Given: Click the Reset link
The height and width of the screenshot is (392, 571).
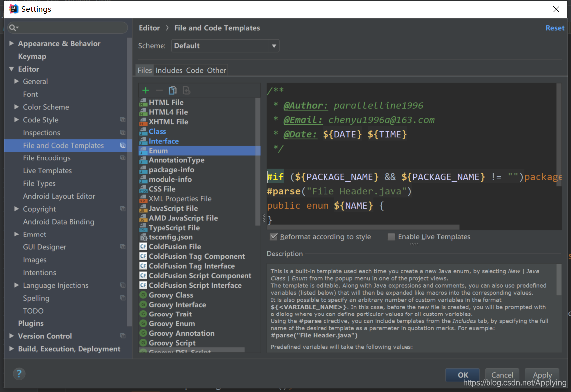Looking at the screenshot, I should click(555, 28).
